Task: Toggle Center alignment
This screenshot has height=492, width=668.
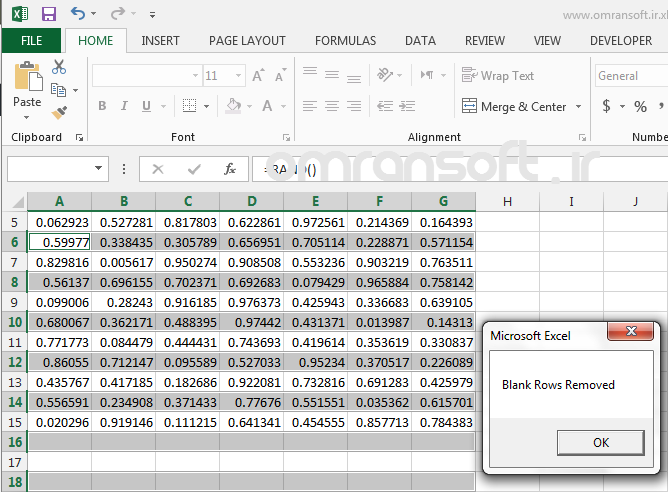Action: [332, 106]
